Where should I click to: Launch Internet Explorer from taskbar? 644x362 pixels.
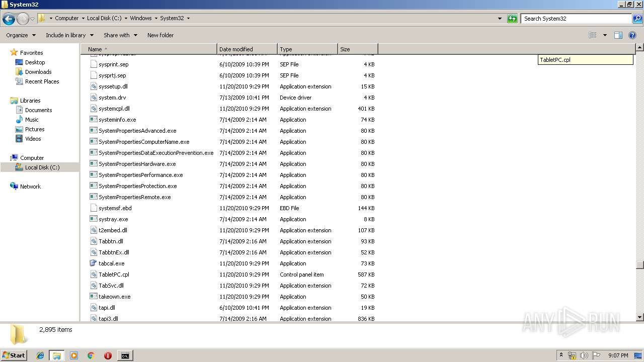(x=40, y=355)
